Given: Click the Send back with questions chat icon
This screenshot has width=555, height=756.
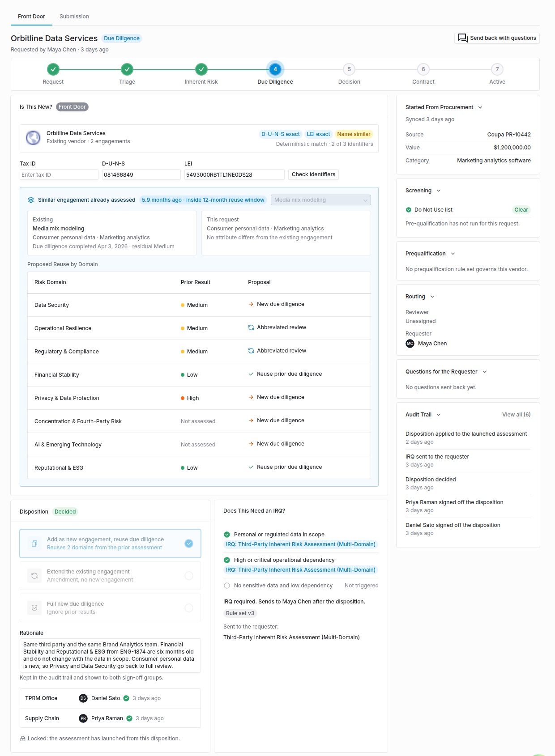Looking at the screenshot, I should click(463, 38).
